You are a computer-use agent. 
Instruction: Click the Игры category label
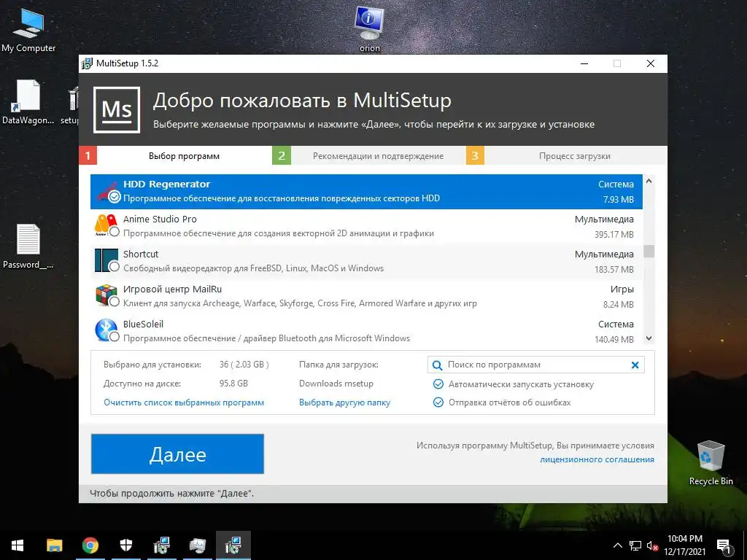(622, 289)
